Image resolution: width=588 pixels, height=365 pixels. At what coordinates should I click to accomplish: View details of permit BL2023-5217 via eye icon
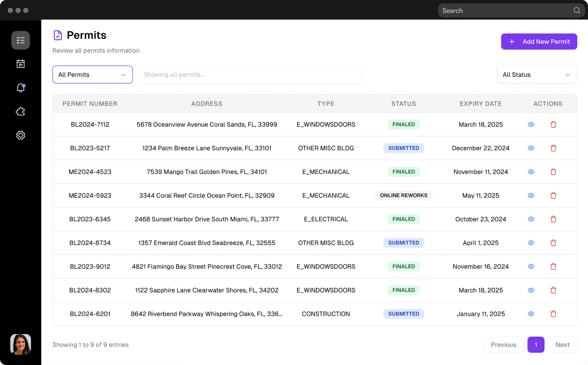click(x=531, y=148)
